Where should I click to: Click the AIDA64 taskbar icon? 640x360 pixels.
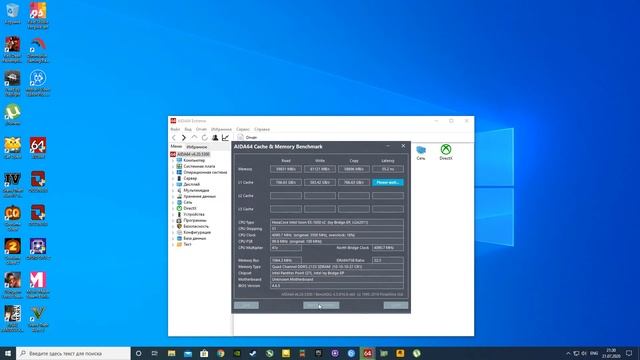click(368, 353)
